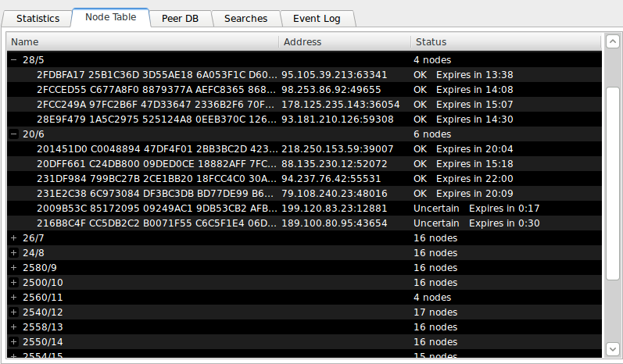Click status 'Expires in 14:08'
Viewport: 623px width, 364px height.
[474, 90]
